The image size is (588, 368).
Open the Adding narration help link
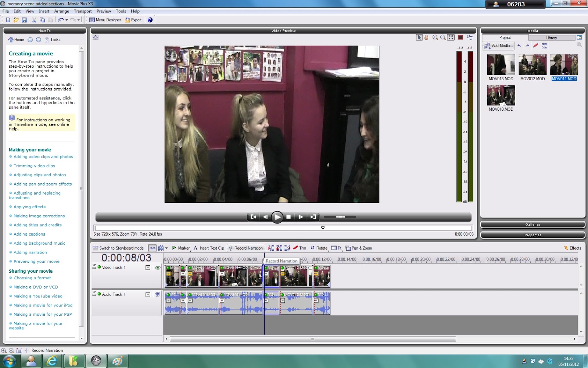30,252
